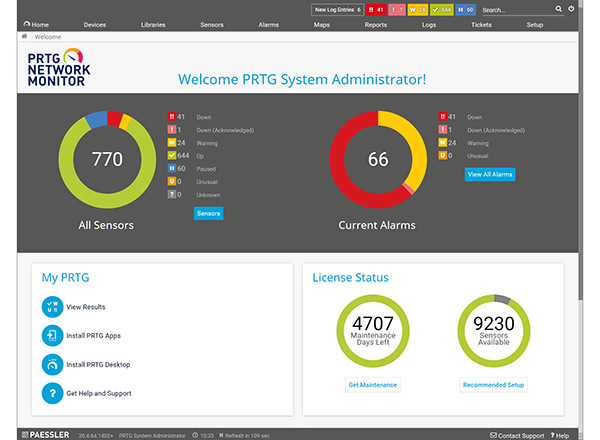Open the Libraries menu
Viewport: 600px width, 440px height.
153,24
